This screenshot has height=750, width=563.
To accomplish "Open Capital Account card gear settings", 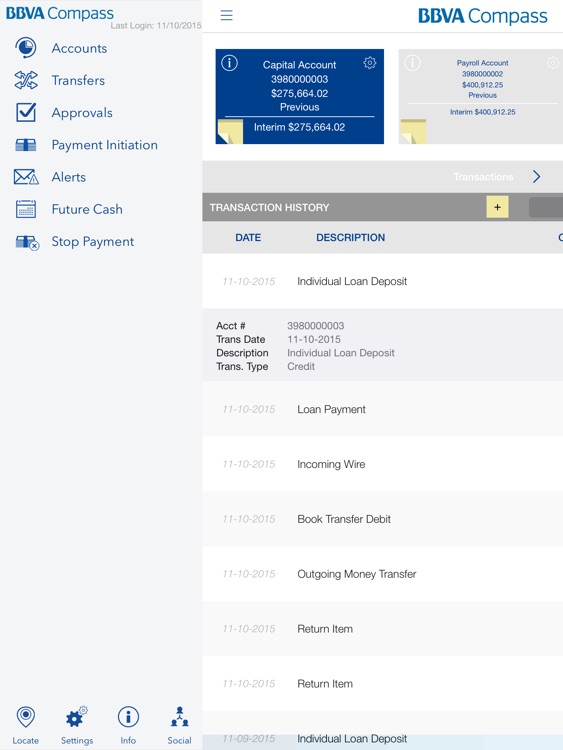I will tap(370, 63).
